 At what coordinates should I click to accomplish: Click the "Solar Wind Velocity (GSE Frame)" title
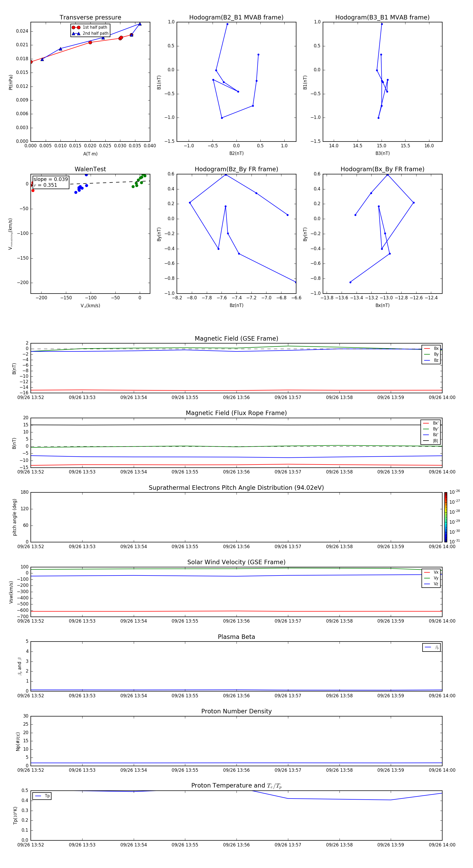(236, 562)
